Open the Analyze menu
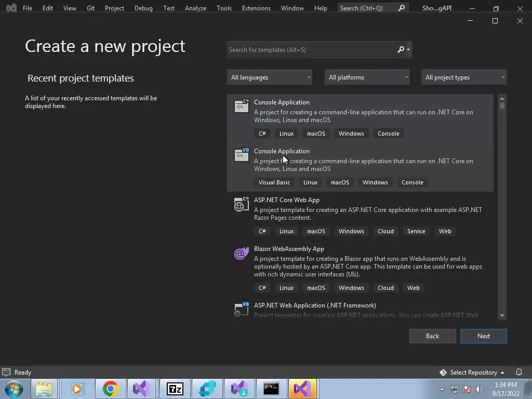The height and width of the screenshot is (399, 532). pos(195,8)
